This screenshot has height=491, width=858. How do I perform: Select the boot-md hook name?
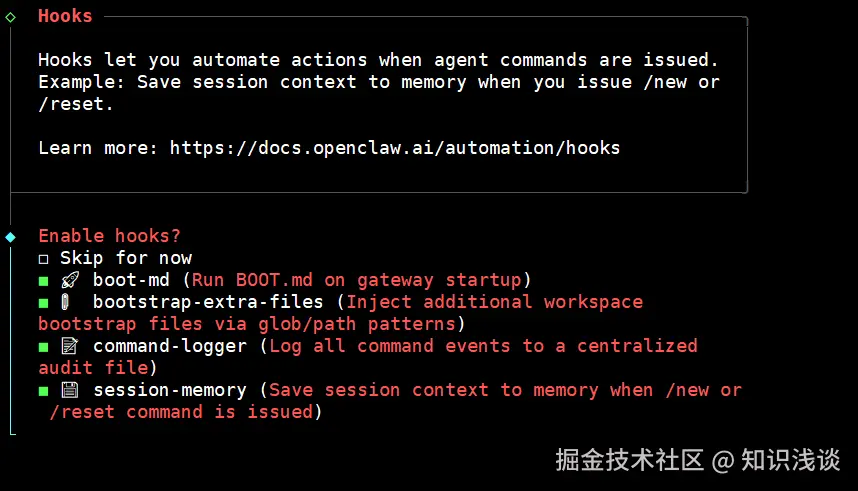tap(131, 280)
